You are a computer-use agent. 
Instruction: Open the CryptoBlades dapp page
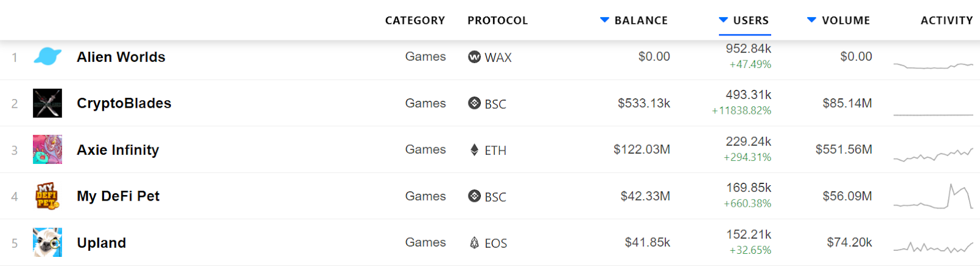point(124,103)
